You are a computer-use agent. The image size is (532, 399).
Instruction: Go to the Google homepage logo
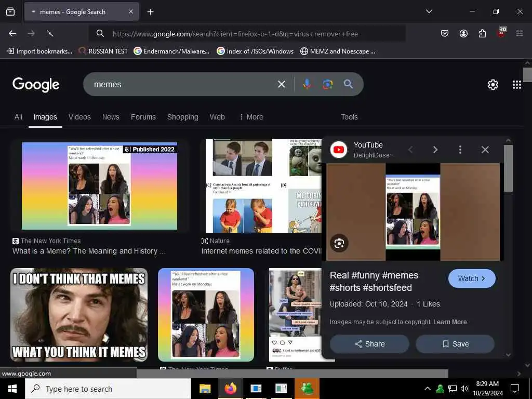[36, 85]
